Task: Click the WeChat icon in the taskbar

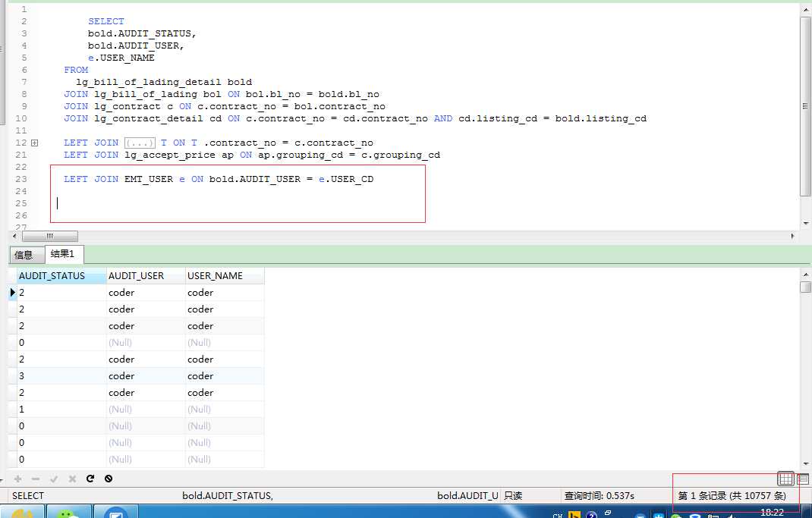Action: 69,512
